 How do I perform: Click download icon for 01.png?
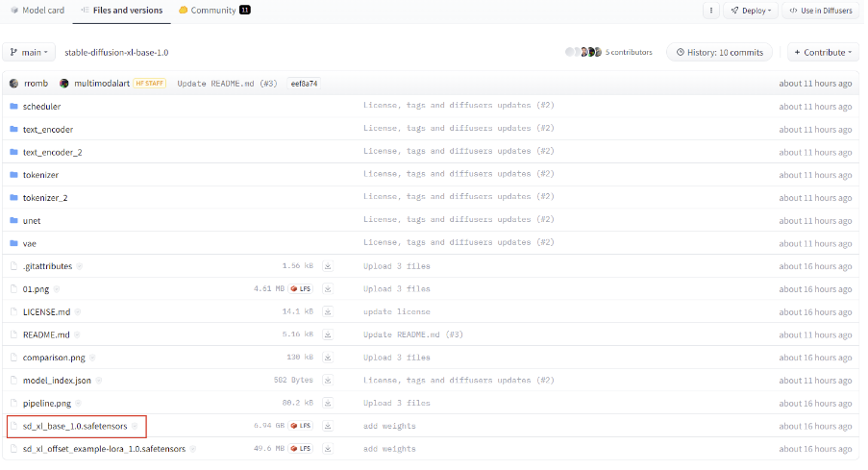point(327,288)
